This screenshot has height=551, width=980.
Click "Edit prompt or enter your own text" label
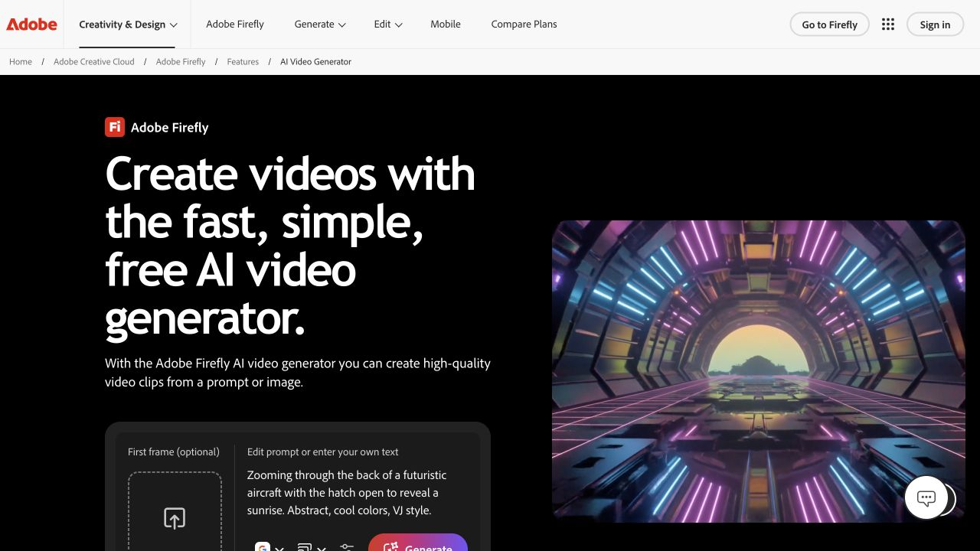[x=323, y=452]
